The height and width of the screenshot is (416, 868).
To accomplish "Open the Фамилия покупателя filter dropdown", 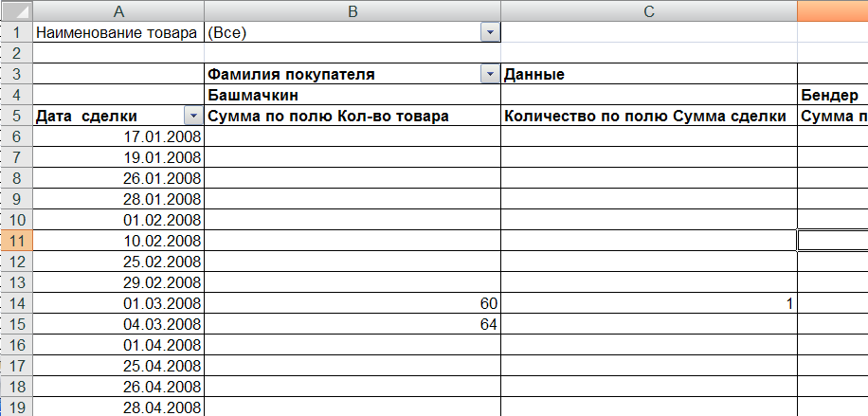I will [x=490, y=74].
